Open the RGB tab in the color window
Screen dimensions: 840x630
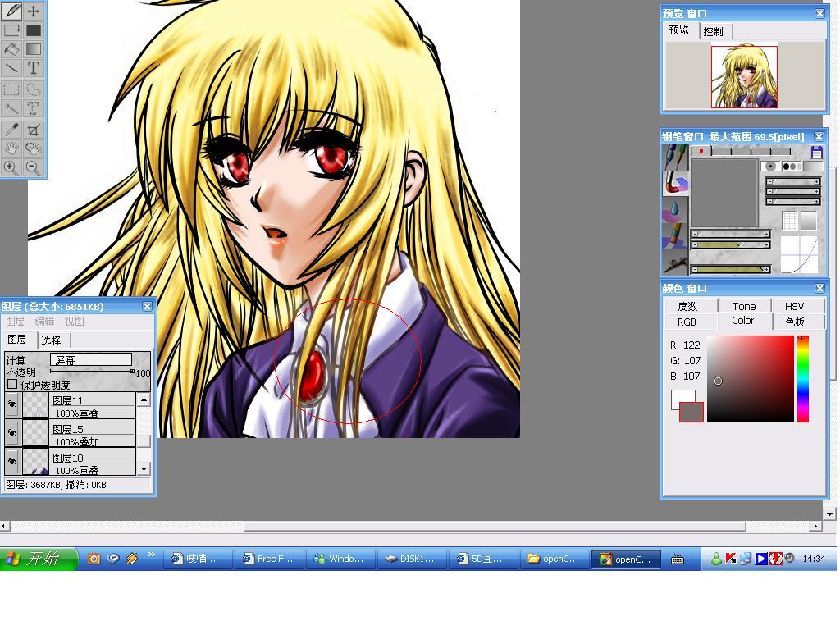click(687, 322)
